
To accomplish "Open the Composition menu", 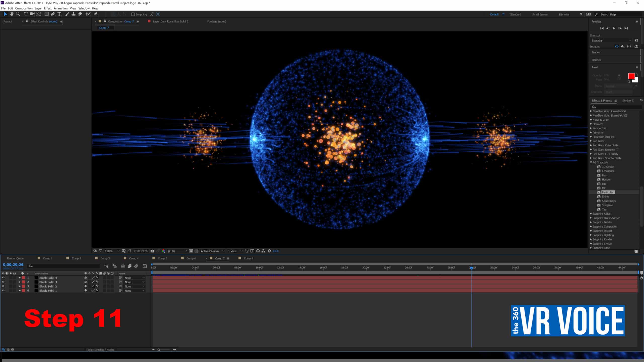I will point(24,8).
